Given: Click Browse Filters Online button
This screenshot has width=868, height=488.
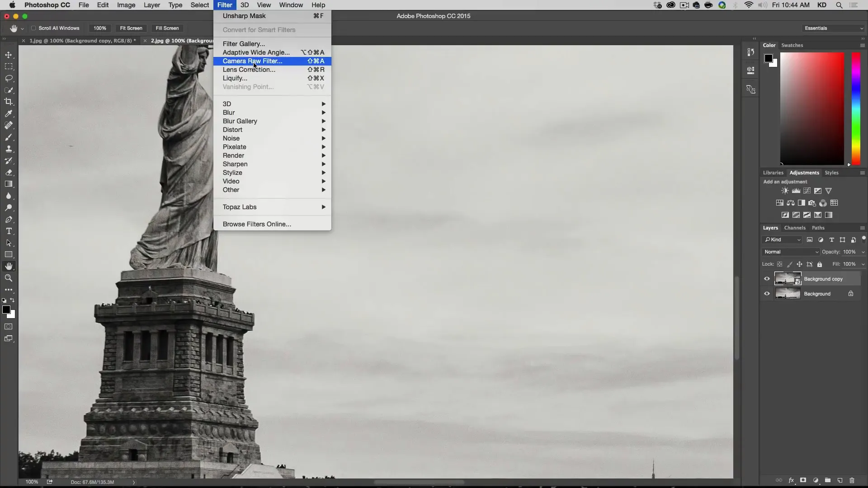Looking at the screenshot, I should (257, 224).
